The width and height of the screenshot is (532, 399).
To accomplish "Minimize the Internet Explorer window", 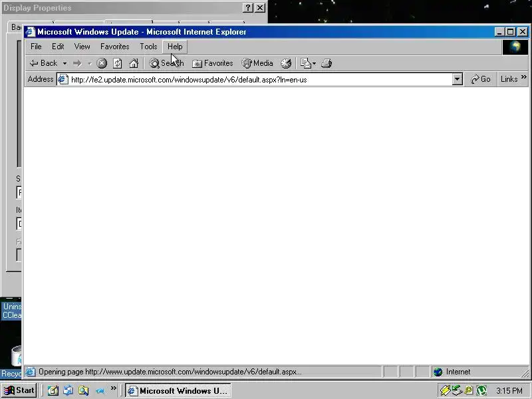I will click(x=499, y=32).
